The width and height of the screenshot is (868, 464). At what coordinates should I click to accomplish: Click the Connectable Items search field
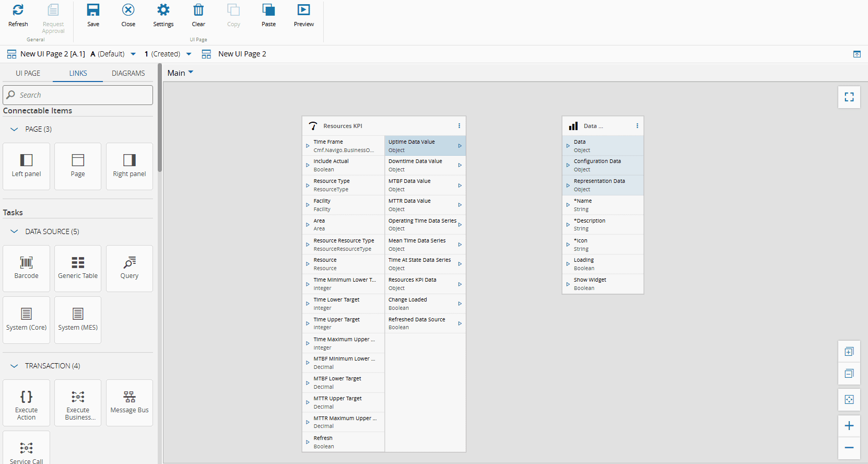point(78,95)
